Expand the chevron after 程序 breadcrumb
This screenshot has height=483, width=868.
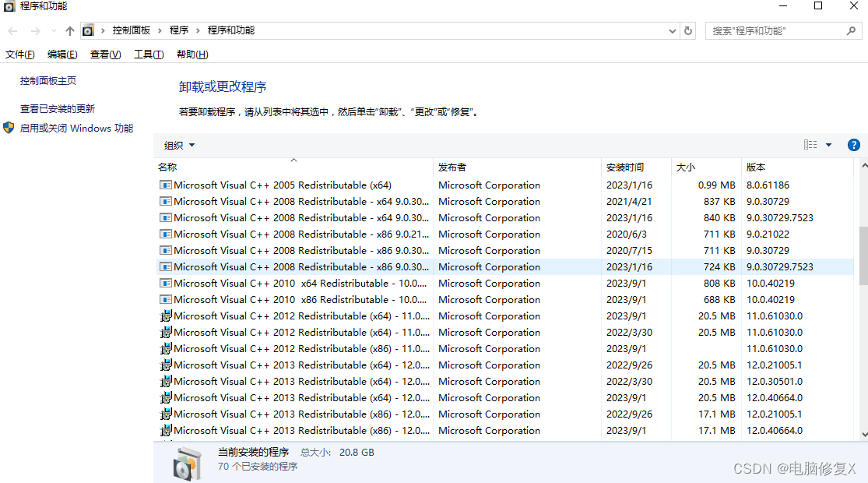pos(198,30)
